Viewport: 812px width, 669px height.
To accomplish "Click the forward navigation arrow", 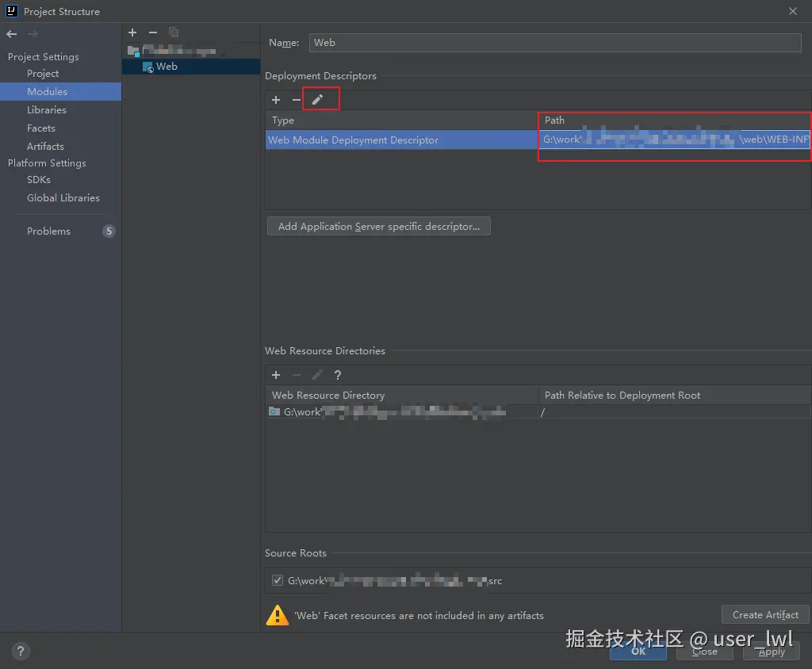I will pos(33,34).
